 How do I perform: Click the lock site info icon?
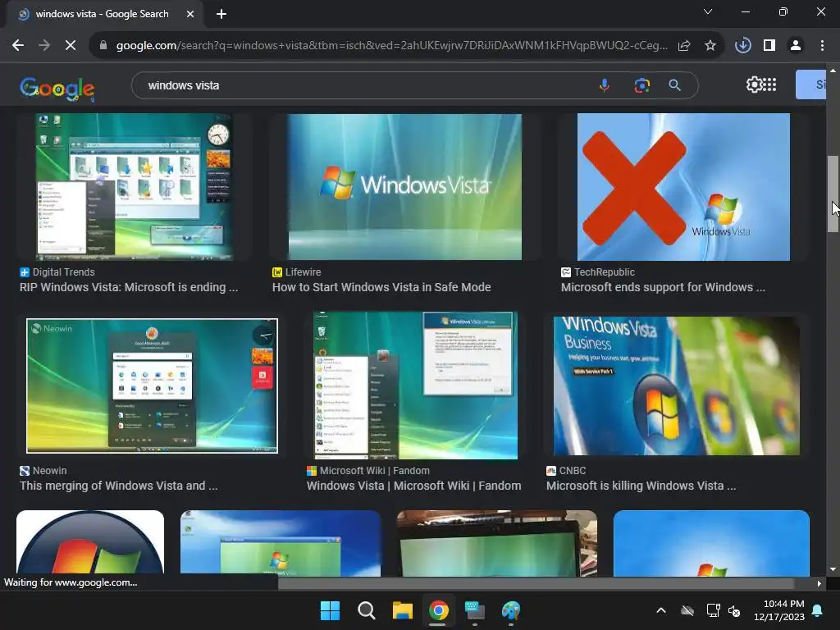point(103,46)
